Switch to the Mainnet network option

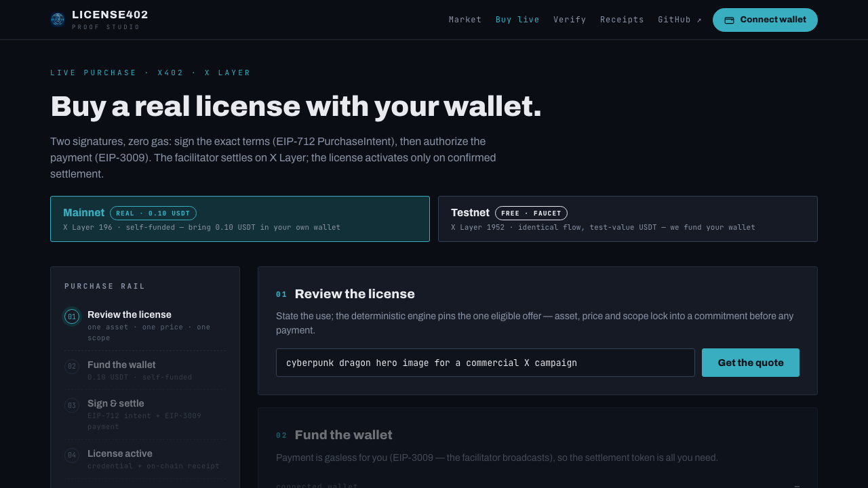pyautogui.click(x=240, y=219)
